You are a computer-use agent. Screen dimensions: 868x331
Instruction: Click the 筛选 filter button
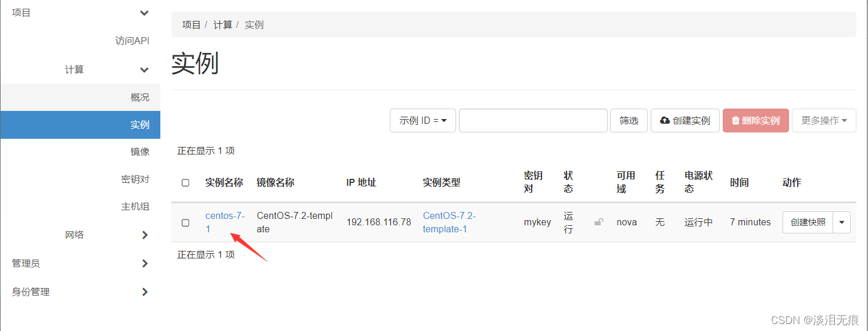click(629, 120)
